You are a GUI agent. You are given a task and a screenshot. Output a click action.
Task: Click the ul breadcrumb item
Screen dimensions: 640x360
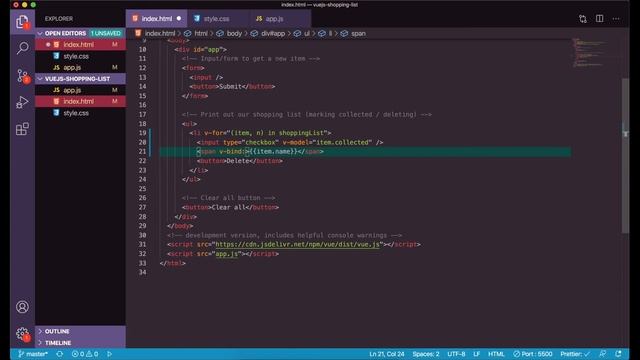click(302, 33)
